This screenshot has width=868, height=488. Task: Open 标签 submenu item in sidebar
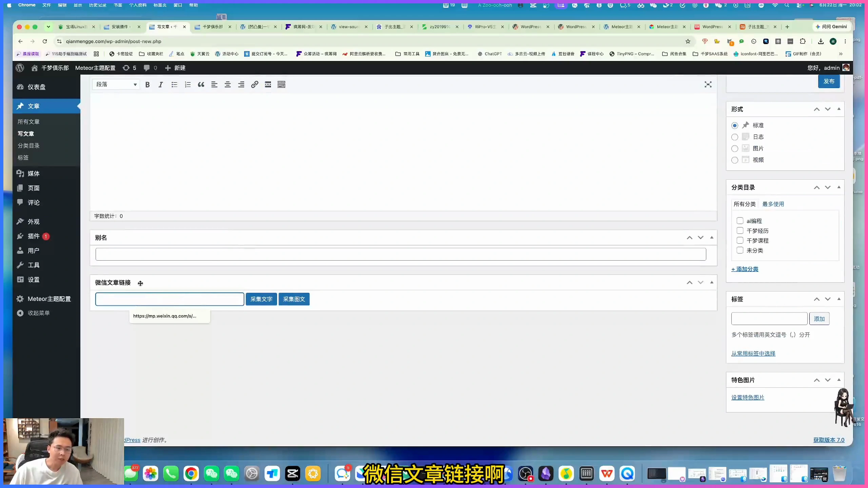23,158
